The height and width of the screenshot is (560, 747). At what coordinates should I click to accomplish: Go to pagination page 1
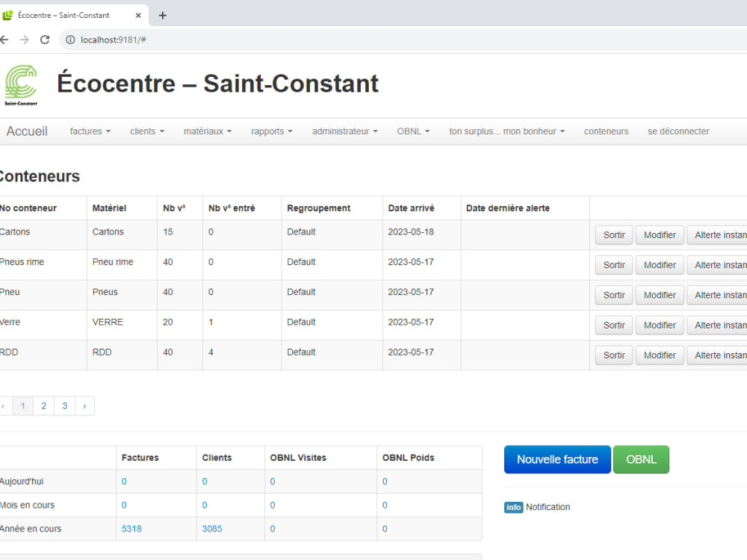22,405
